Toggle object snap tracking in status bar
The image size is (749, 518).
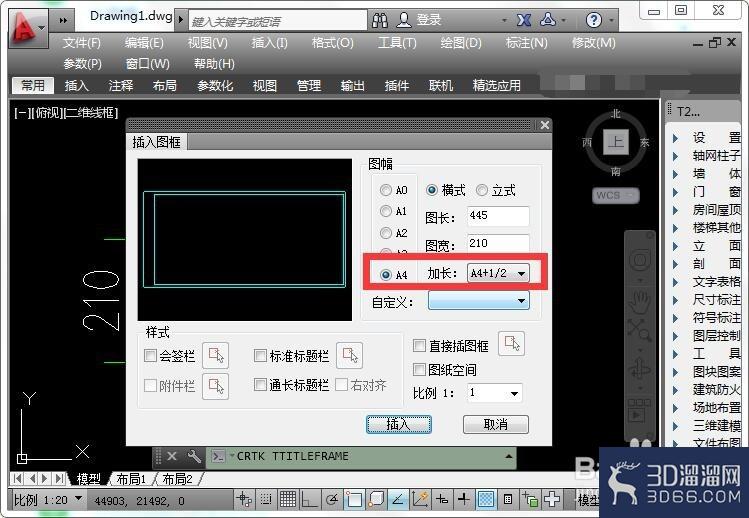pos(397,499)
